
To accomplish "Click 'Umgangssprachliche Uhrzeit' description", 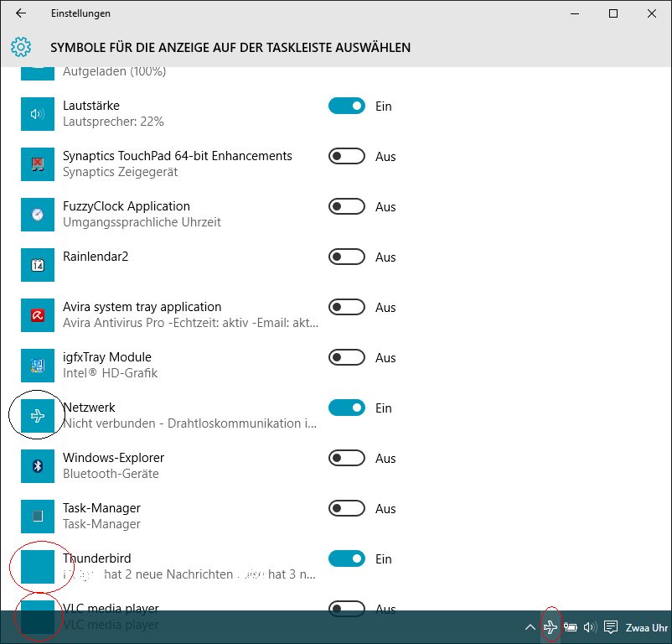I will (x=142, y=222).
